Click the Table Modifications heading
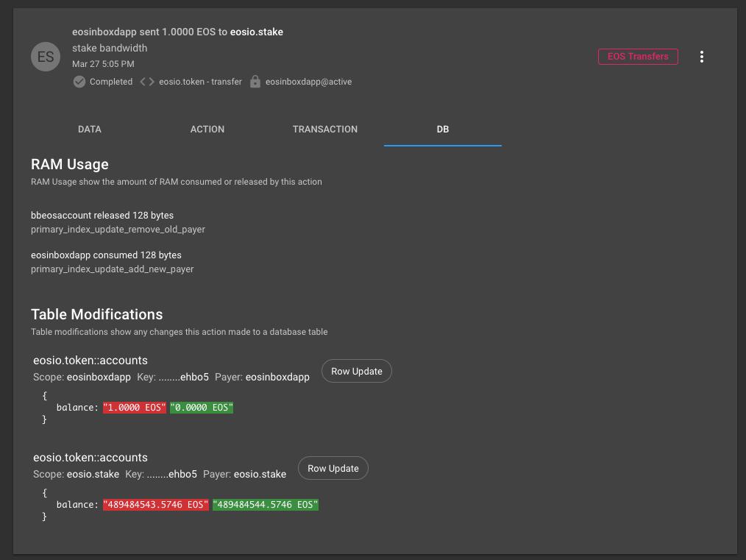The width and height of the screenshot is (746, 560). pyautogui.click(x=97, y=314)
